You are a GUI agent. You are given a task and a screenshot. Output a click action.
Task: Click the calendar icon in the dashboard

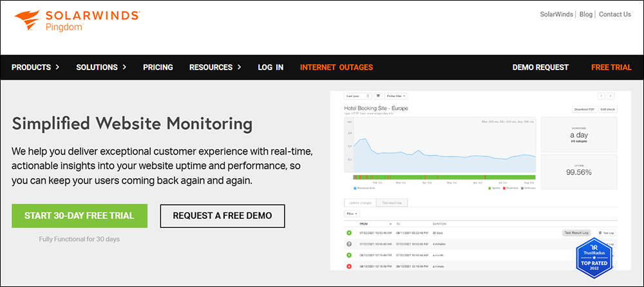pos(379,96)
